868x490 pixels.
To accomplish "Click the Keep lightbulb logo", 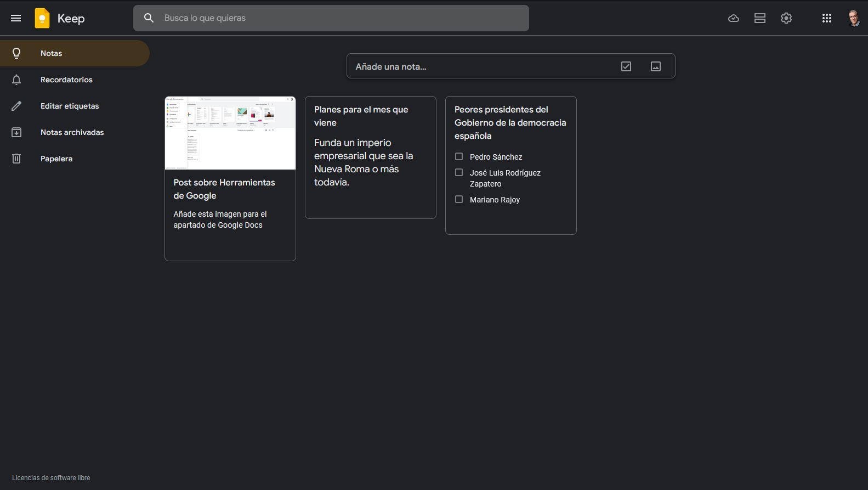I will click(42, 18).
